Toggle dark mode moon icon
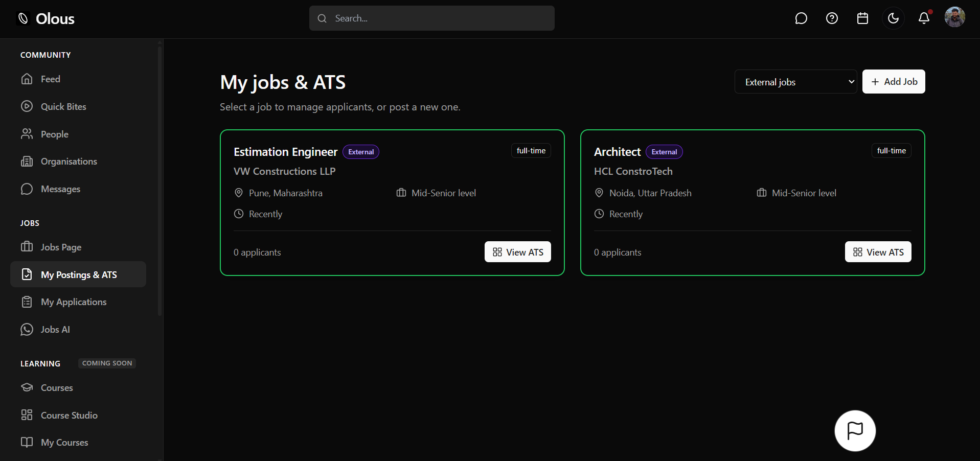Image resolution: width=980 pixels, height=461 pixels. [x=893, y=18]
